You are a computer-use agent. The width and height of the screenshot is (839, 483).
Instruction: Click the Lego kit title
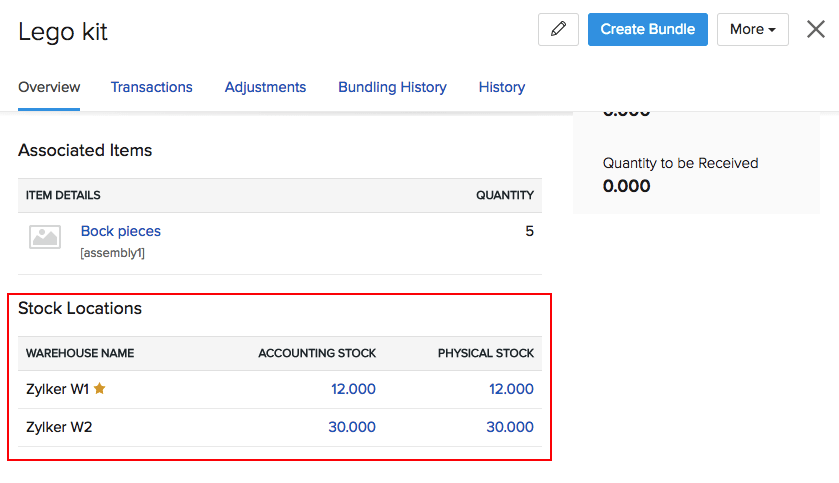tap(63, 32)
